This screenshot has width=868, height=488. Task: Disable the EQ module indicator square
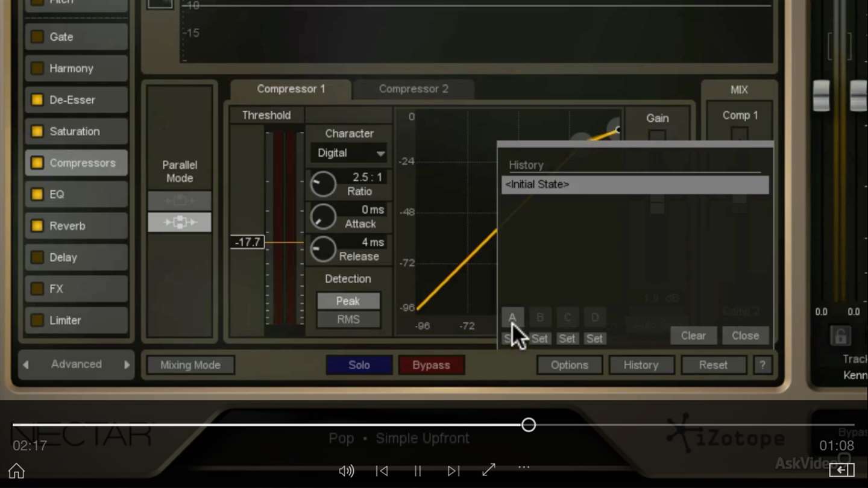click(37, 194)
